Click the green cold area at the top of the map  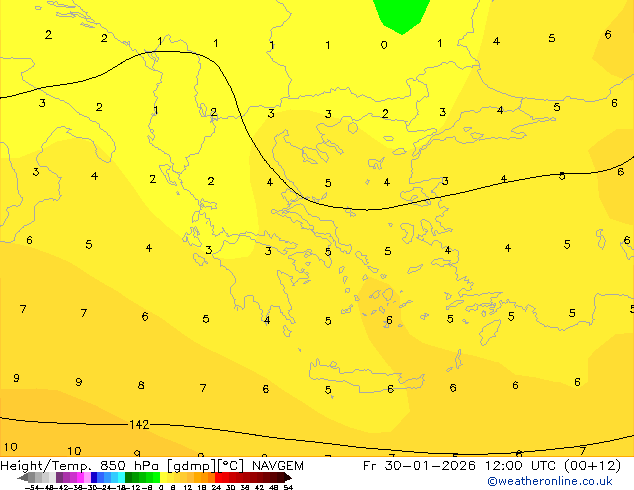click(401, 15)
